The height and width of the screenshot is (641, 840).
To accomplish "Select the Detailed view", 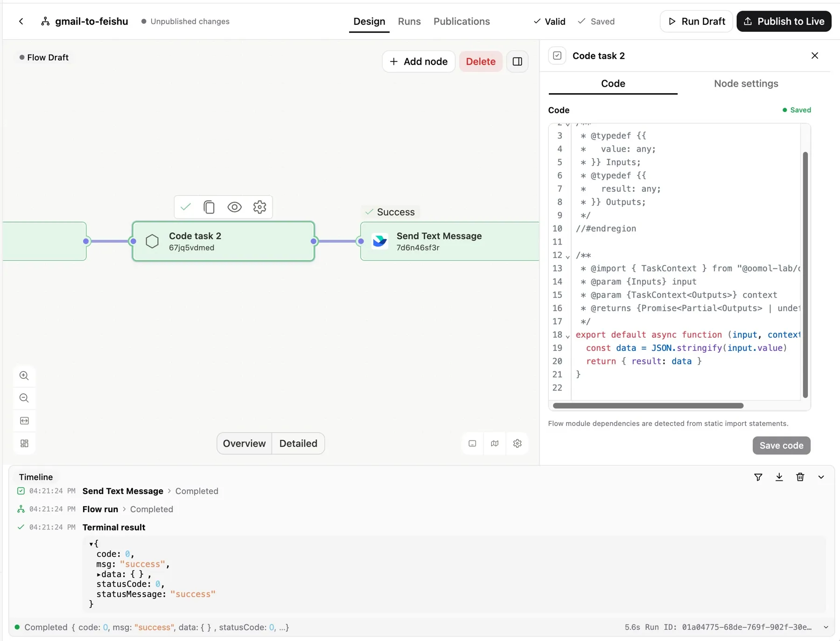I will pyautogui.click(x=298, y=443).
